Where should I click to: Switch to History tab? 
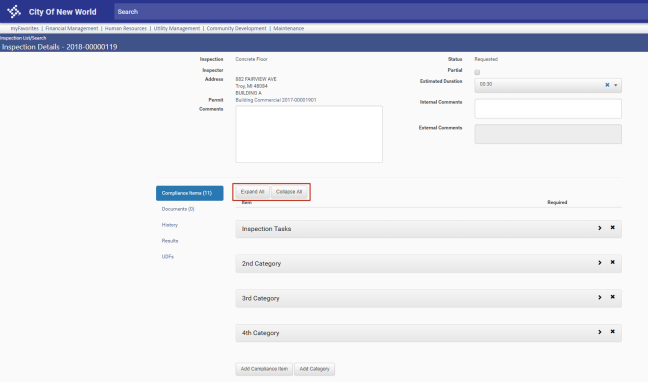tap(169, 225)
